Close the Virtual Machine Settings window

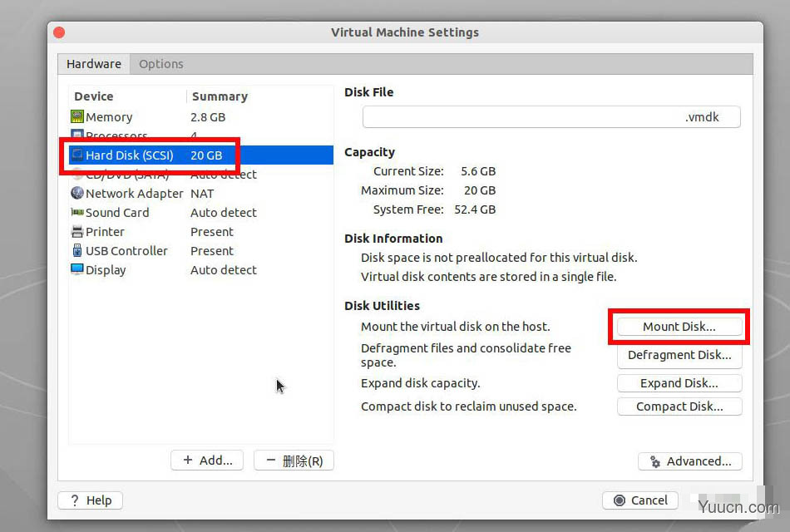click(x=59, y=32)
